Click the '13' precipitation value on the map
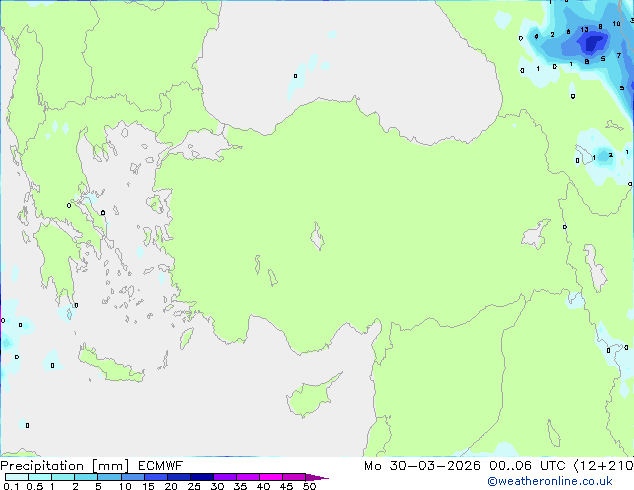Image resolution: width=634 pixels, height=490 pixels. tap(584, 30)
